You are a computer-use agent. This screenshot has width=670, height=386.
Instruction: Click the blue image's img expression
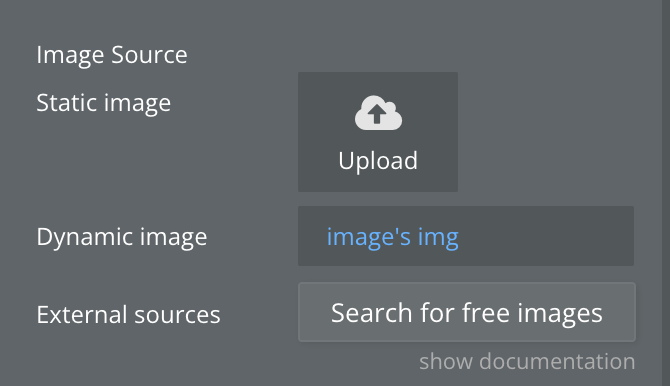(393, 237)
